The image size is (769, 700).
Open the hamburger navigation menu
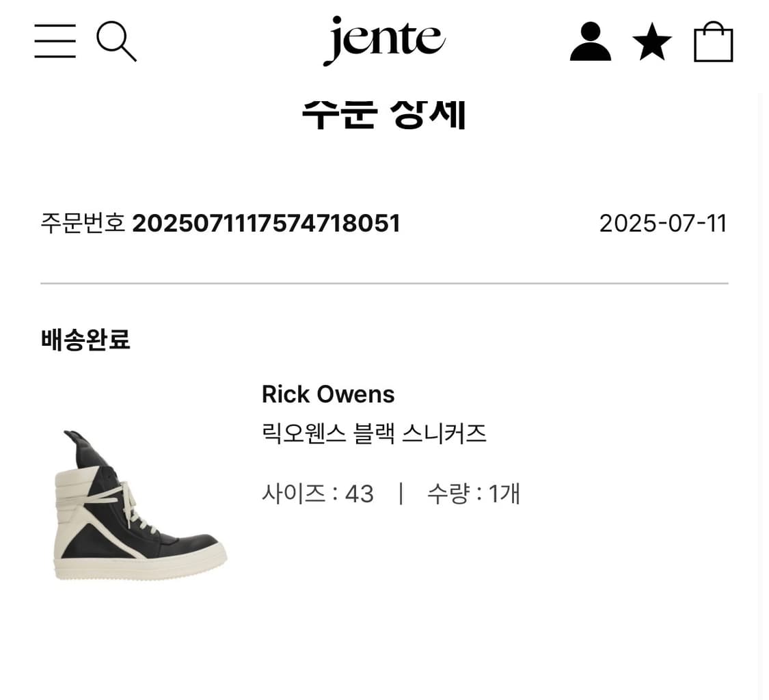[55, 41]
